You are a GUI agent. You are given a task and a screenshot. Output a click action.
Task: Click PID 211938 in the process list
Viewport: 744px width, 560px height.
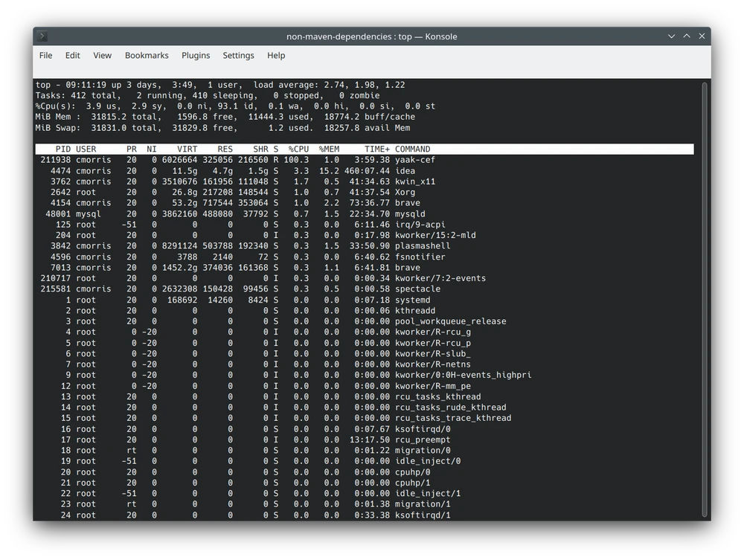56,160
